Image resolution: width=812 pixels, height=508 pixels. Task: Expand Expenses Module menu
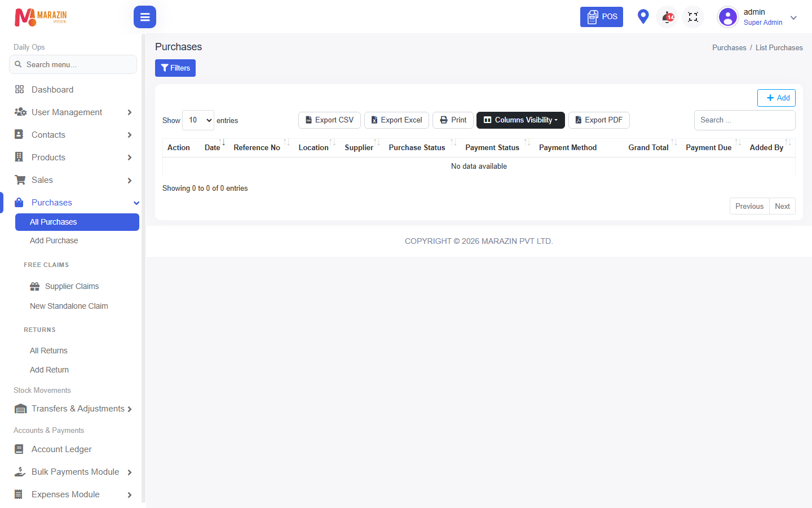click(73, 494)
